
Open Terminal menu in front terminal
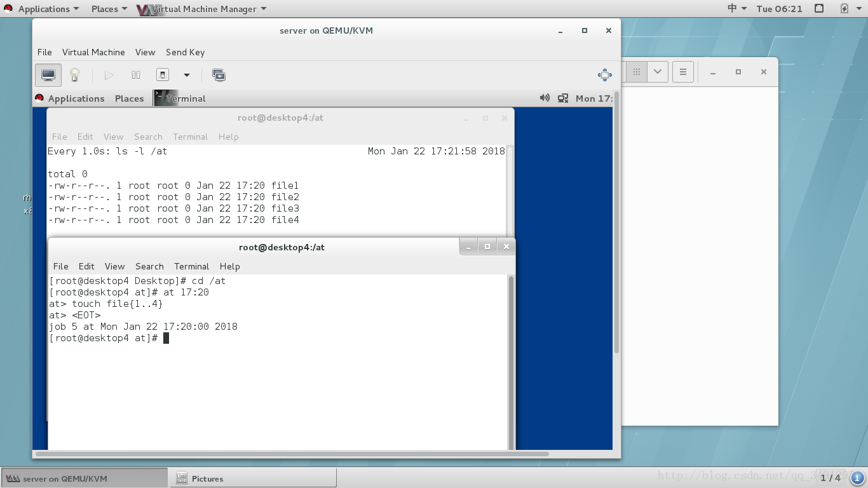(x=191, y=266)
